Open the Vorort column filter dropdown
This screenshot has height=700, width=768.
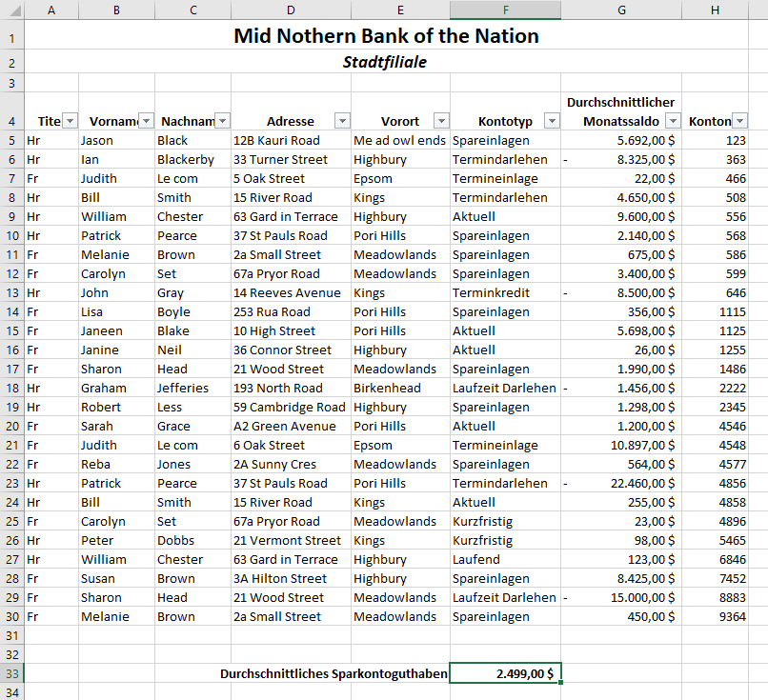pyautogui.click(x=442, y=120)
